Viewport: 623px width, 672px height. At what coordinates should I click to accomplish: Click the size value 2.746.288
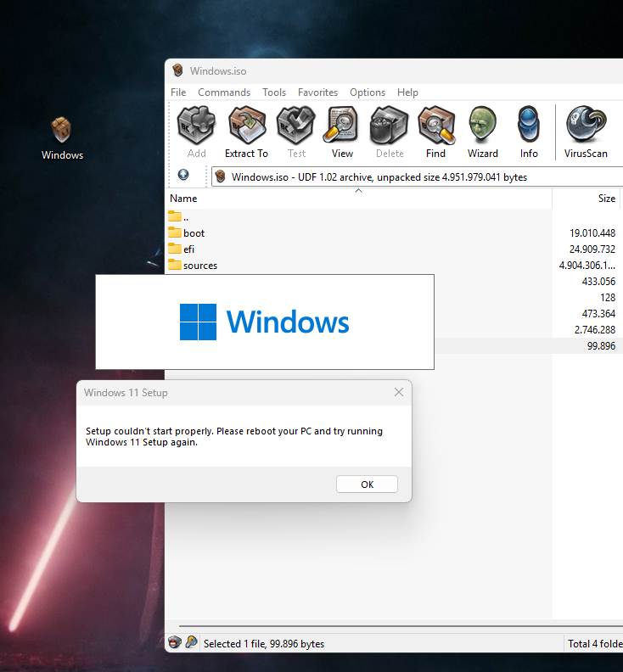click(595, 329)
